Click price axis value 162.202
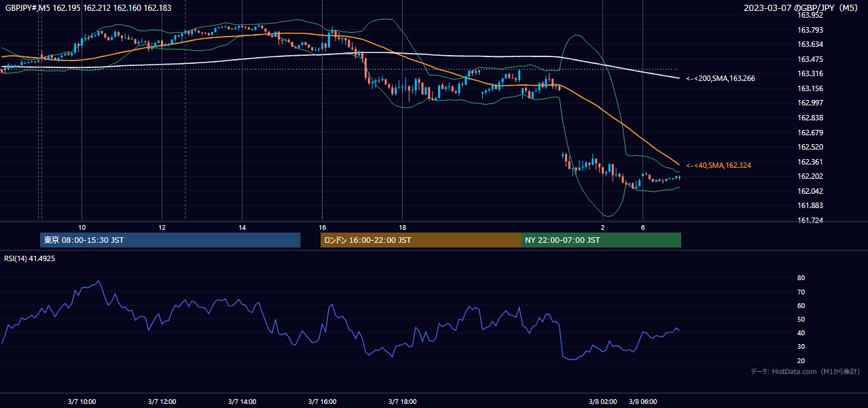The image size is (868, 408). (x=810, y=176)
